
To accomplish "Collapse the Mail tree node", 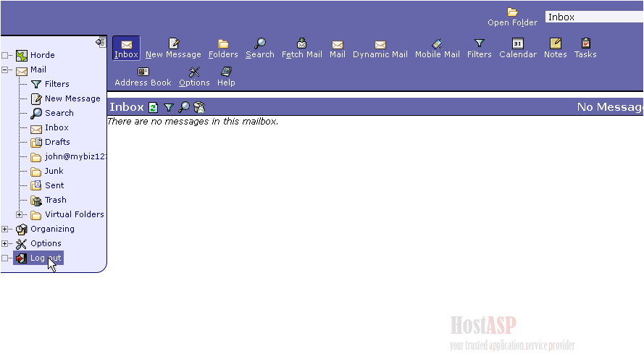I will [x=6, y=70].
